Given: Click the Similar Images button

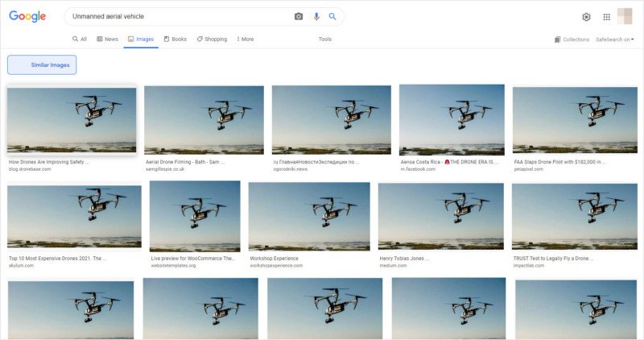Looking at the screenshot, I should [x=42, y=65].
